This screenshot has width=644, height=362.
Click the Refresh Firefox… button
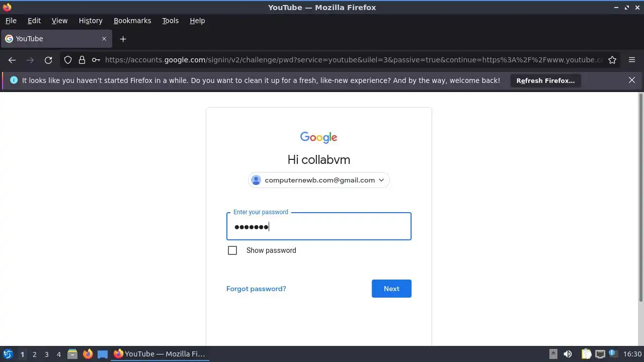coord(545,80)
